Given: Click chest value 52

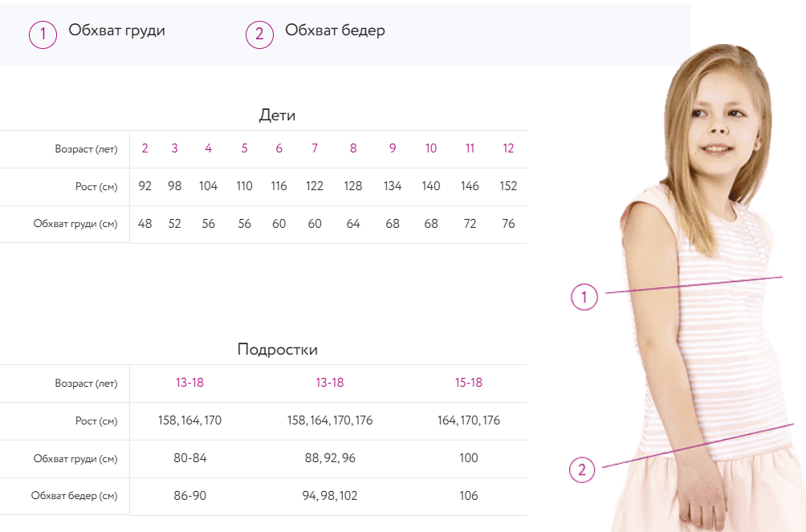Looking at the screenshot, I should pos(175,224).
